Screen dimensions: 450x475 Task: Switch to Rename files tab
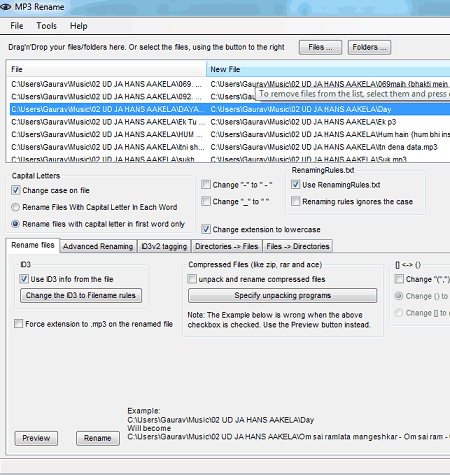[33, 245]
